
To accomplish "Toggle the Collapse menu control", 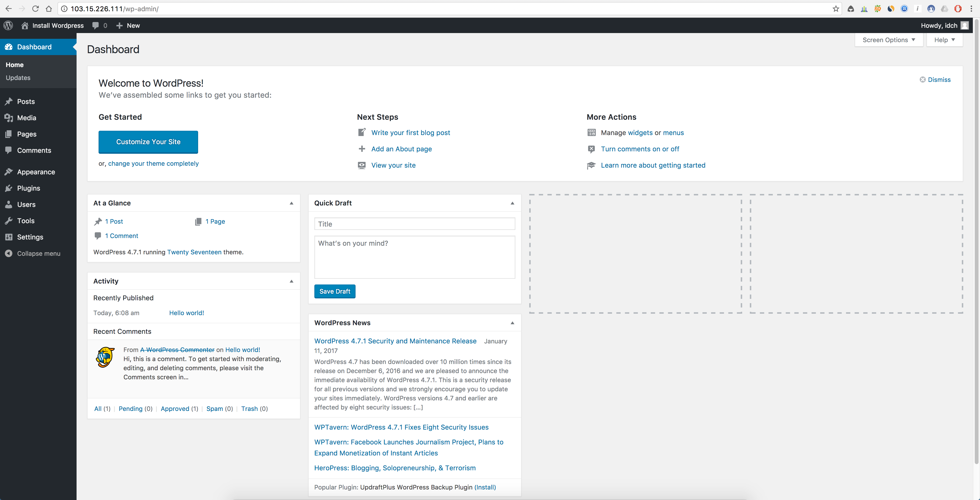I will [x=9, y=253].
